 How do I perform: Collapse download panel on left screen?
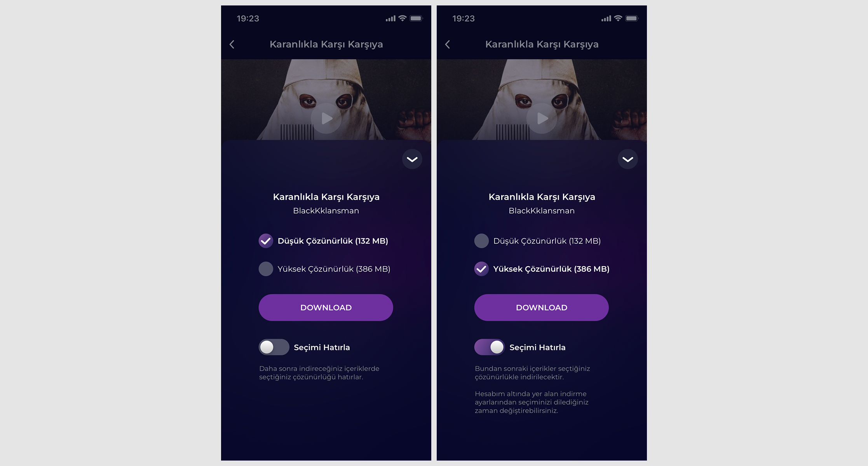[412, 159]
